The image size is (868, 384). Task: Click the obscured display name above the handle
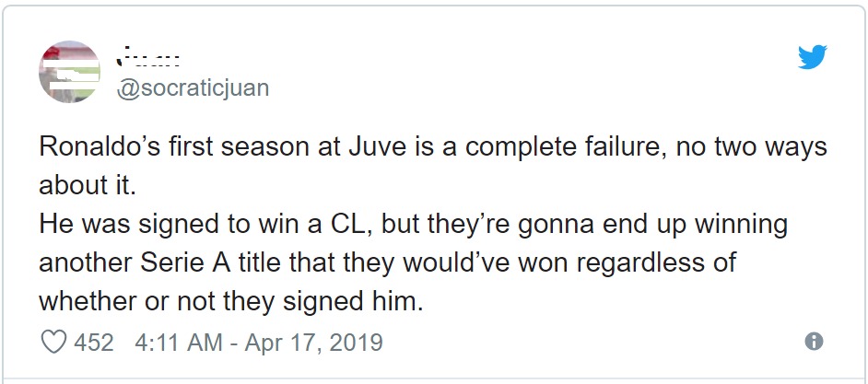point(148,56)
